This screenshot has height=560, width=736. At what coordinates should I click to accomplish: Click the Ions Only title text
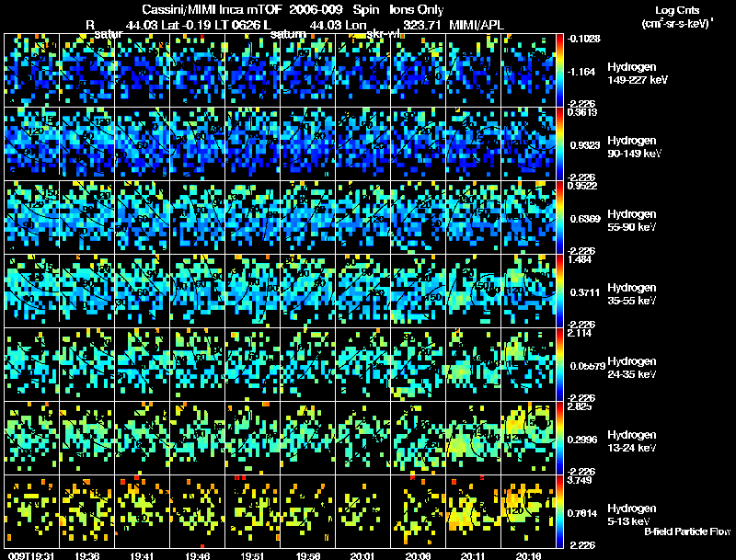pos(417,9)
